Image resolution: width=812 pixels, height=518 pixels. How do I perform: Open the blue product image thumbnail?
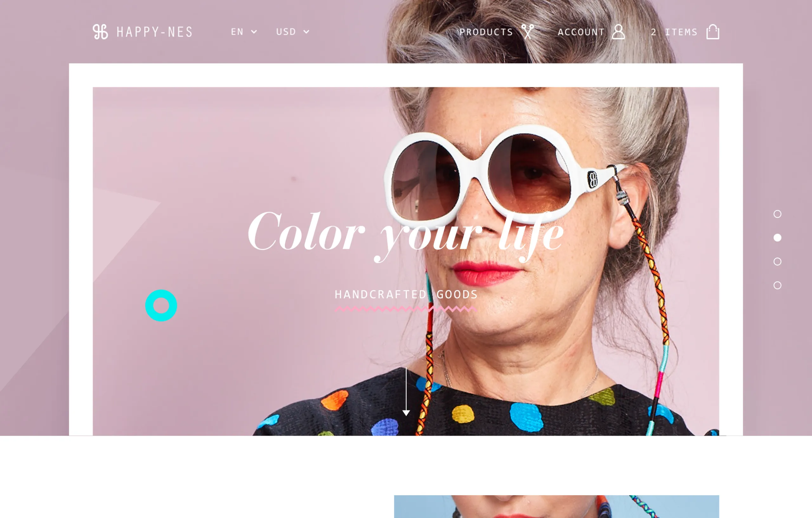click(x=556, y=506)
